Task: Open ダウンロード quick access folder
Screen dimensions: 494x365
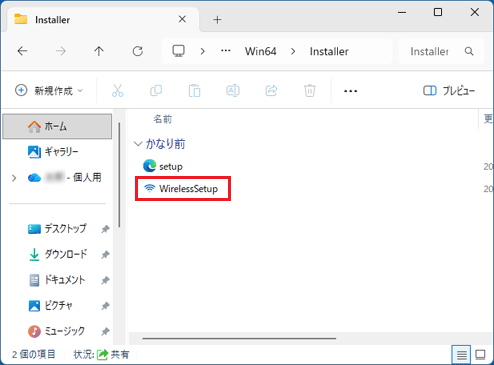Action: 57,254
